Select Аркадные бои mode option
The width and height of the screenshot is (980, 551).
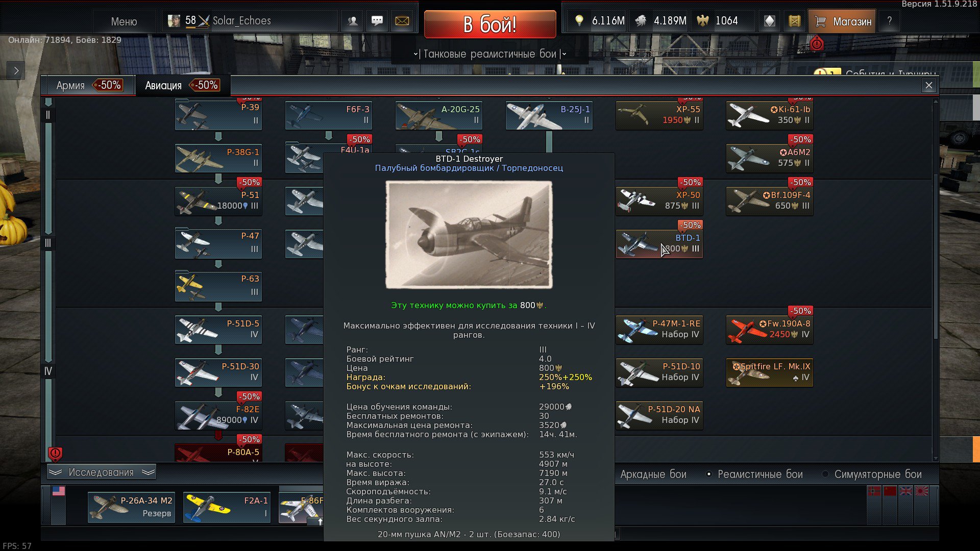pos(653,474)
